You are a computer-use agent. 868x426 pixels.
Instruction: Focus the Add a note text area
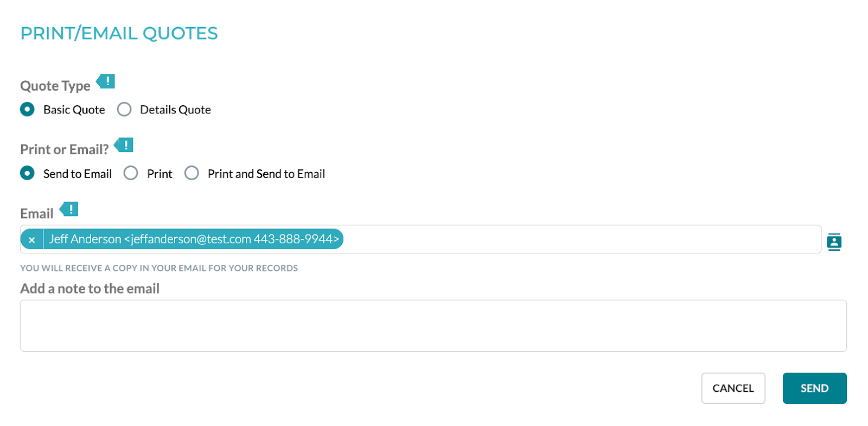pyautogui.click(x=433, y=326)
